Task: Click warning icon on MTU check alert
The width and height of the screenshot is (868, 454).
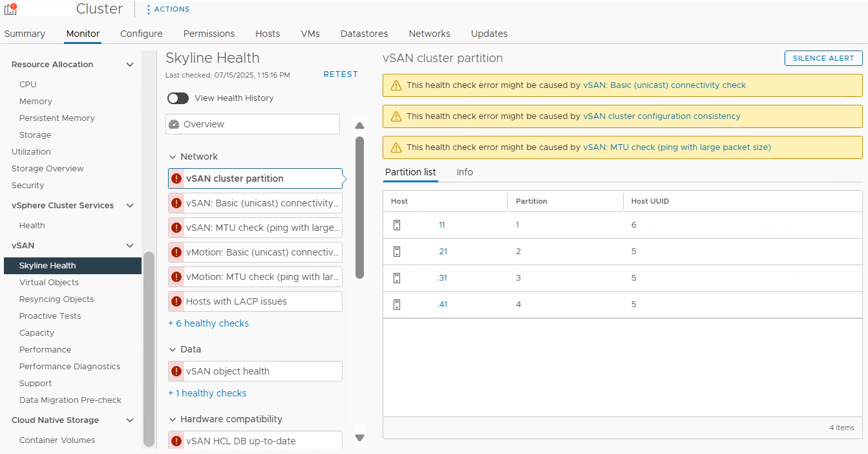Action: coord(396,147)
